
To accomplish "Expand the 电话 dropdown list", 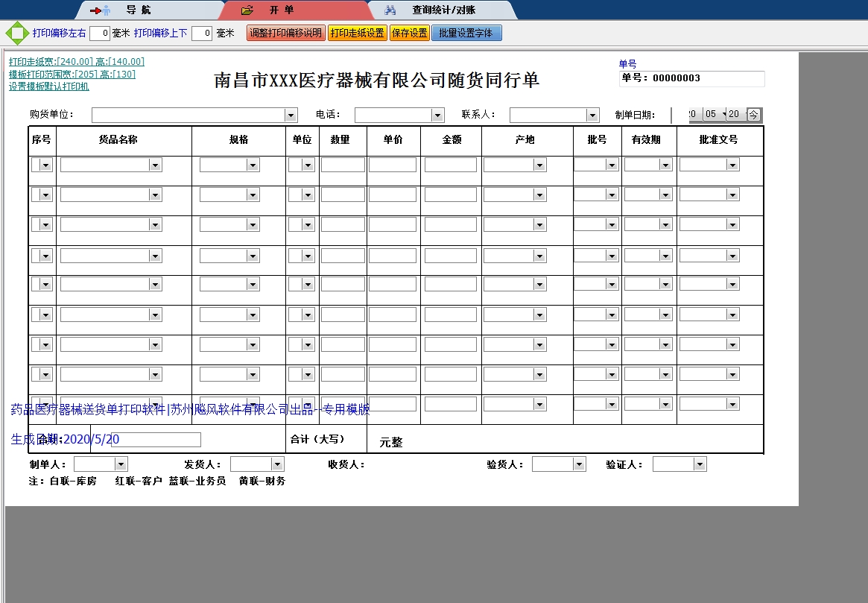I will 437,116.
